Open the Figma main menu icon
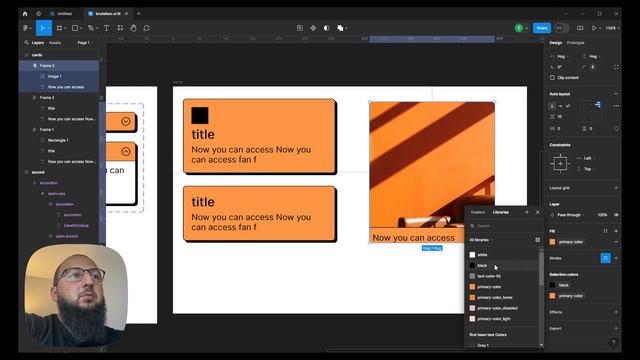Image resolution: width=640 pixels, height=360 pixels. tap(26, 28)
